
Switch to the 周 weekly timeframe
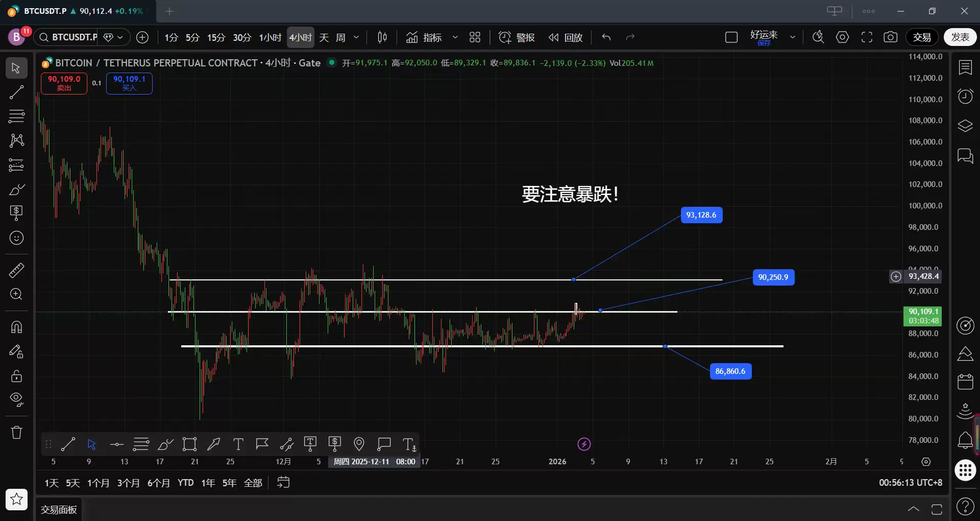pos(341,37)
